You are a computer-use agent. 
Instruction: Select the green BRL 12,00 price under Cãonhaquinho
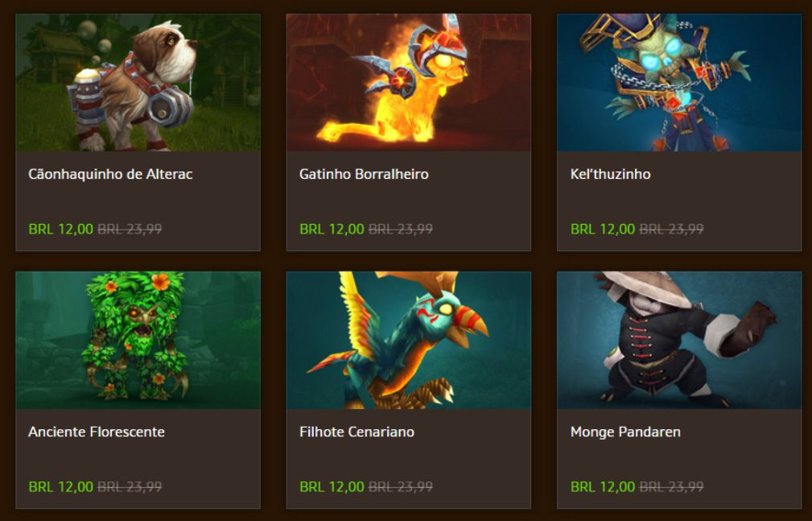tap(61, 229)
